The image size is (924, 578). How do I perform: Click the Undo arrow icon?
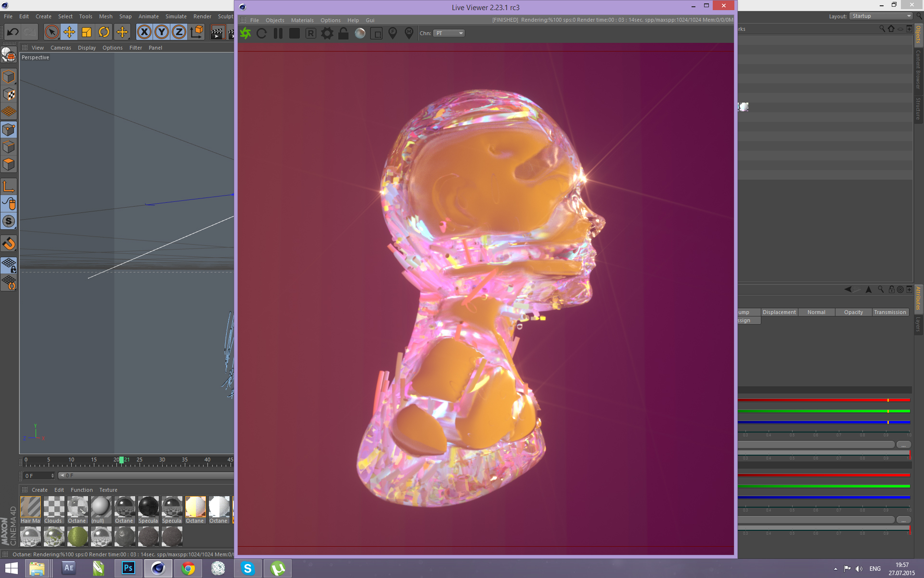[x=13, y=32]
